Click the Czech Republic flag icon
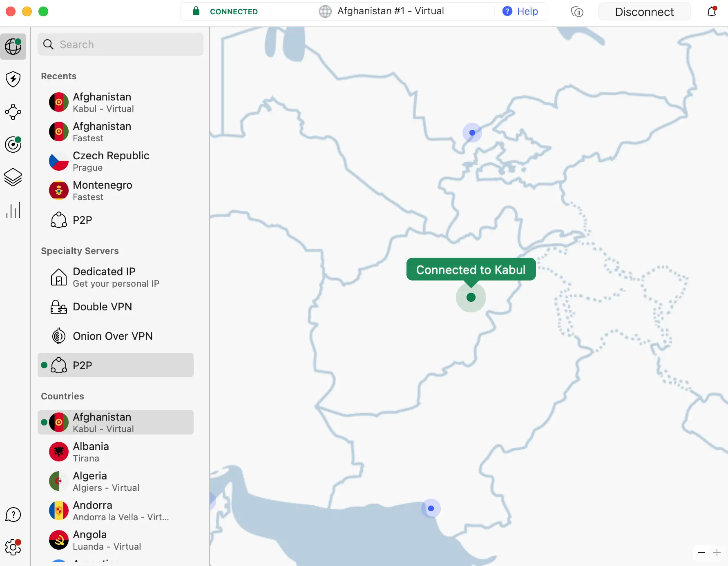Image resolution: width=728 pixels, height=566 pixels. pos(59,161)
